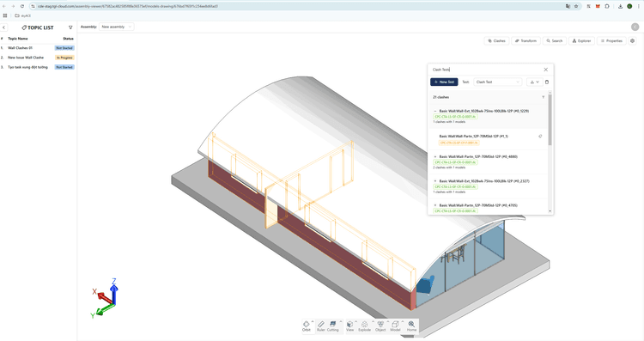Select the Orbit navigation tool
The height and width of the screenshot is (341, 644).
point(307,326)
